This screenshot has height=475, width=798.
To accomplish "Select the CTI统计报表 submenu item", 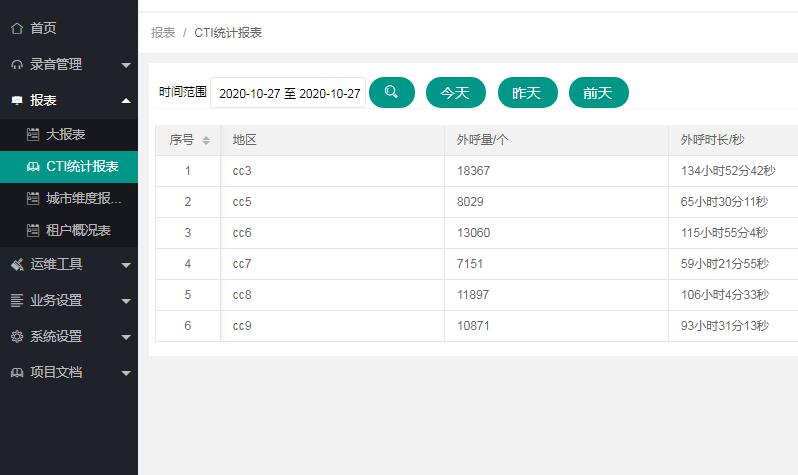I will pyautogui.click(x=69, y=166).
